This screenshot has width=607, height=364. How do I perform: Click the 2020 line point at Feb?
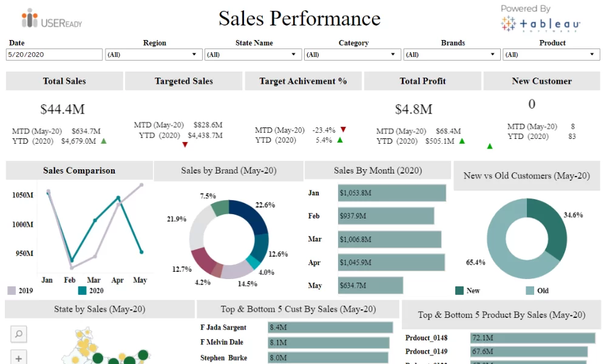click(72, 260)
